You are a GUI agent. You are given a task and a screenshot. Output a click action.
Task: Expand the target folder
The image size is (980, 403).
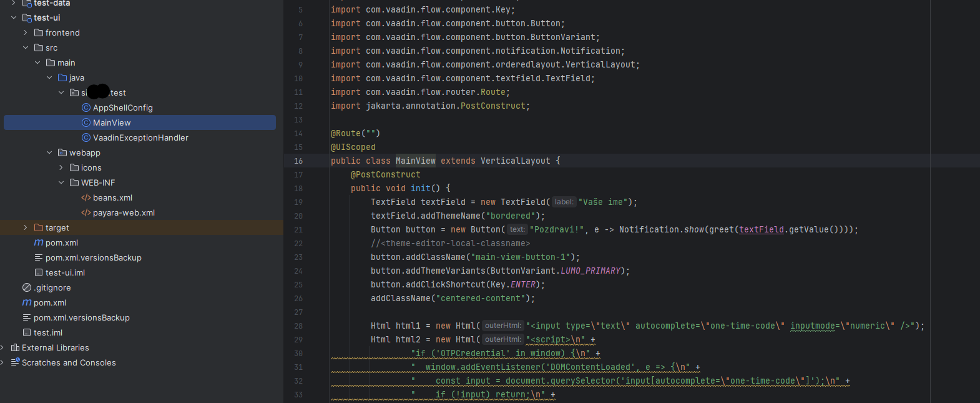point(26,228)
